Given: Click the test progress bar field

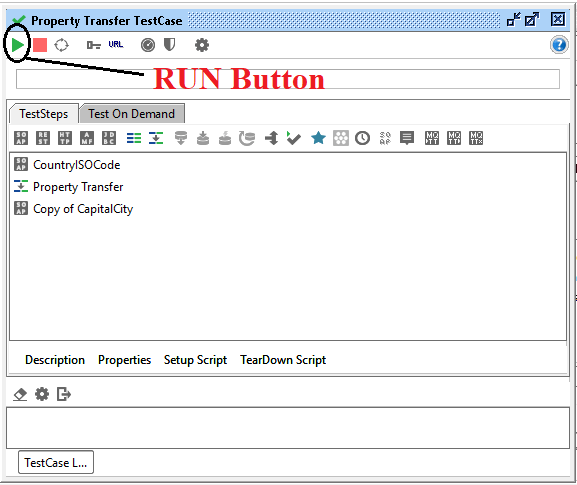Looking at the screenshot, I should (x=288, y=79).
